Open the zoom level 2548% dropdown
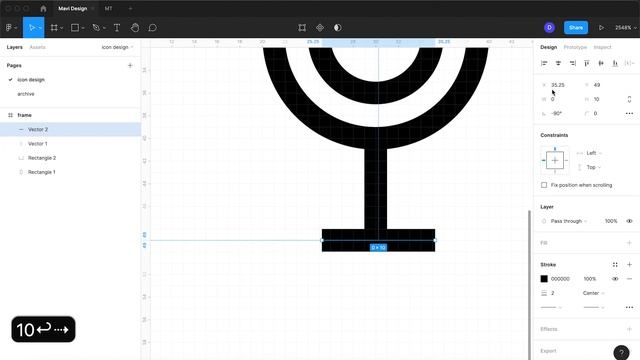The image size is (640, 360). click(x=626, y=28)
